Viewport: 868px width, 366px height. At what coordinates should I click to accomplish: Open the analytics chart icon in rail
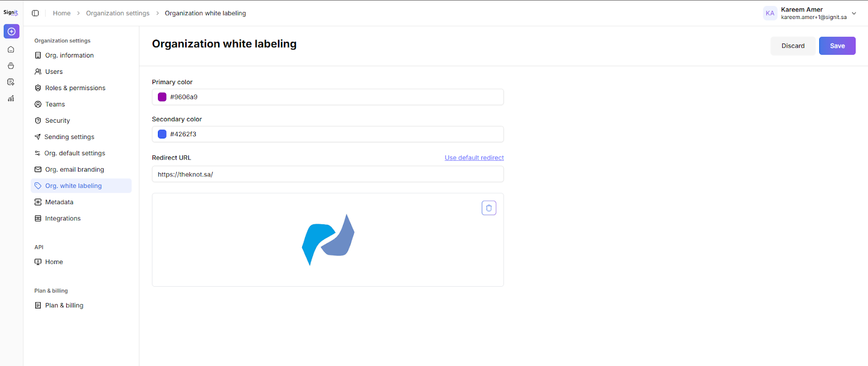pos(11,98)
